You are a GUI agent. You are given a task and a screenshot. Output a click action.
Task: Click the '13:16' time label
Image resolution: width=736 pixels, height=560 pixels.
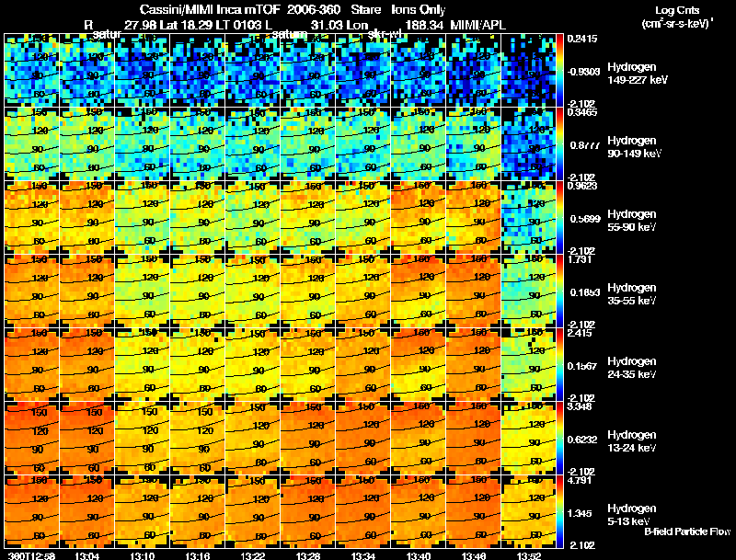point(198,556)
